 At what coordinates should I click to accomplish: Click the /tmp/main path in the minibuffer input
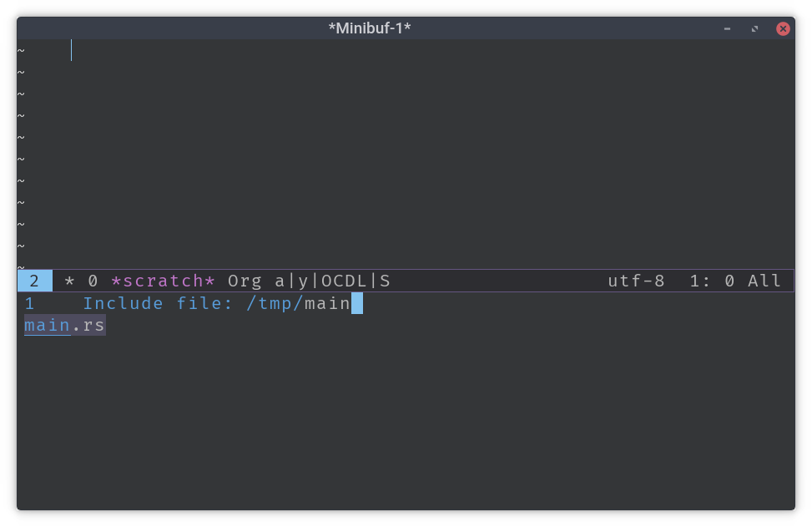coord(297,303)
